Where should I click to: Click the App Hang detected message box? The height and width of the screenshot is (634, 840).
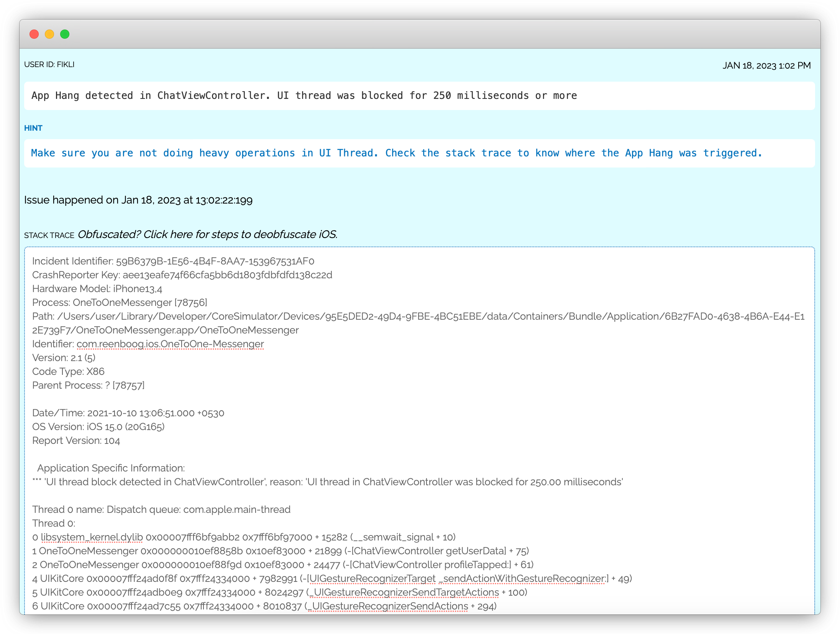click(304, 95)
